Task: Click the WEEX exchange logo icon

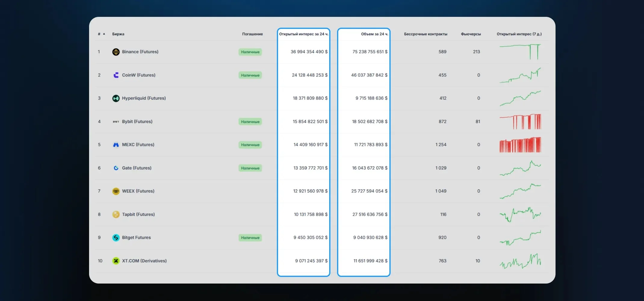Action: 116,191
